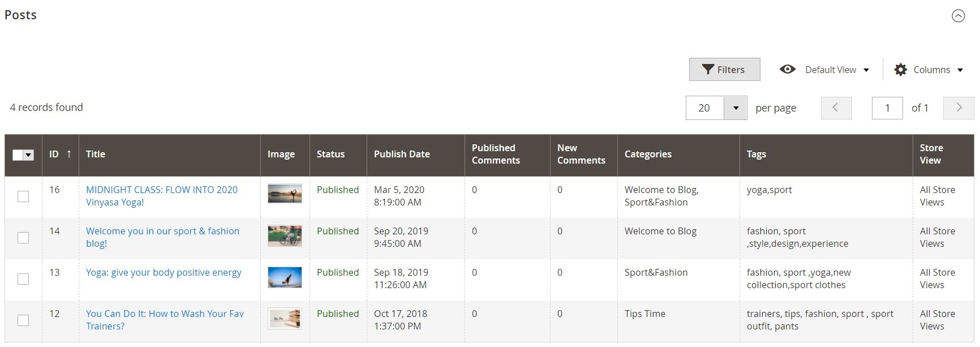Expand the Default View dropdown
Viewport: 980px width, 347px height.
[x=837, y=70]
